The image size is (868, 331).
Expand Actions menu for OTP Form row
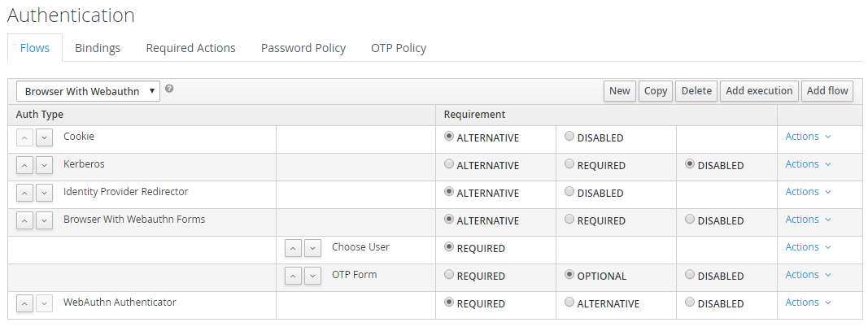[809, 275]
